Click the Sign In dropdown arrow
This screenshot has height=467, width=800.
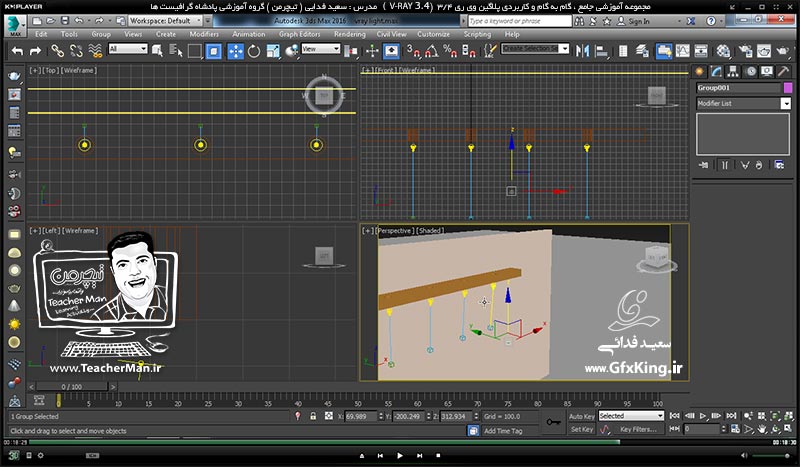click(x=679, y=21)
